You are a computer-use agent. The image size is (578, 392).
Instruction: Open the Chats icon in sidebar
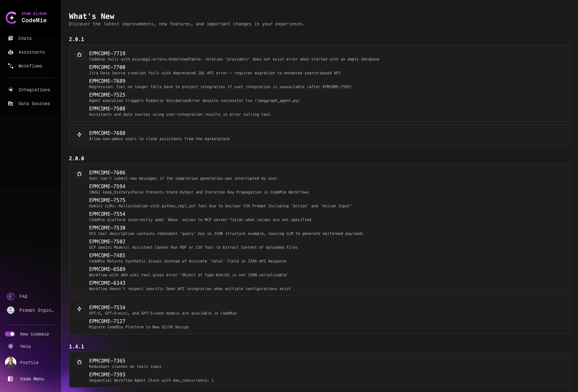tap(11, 38)
